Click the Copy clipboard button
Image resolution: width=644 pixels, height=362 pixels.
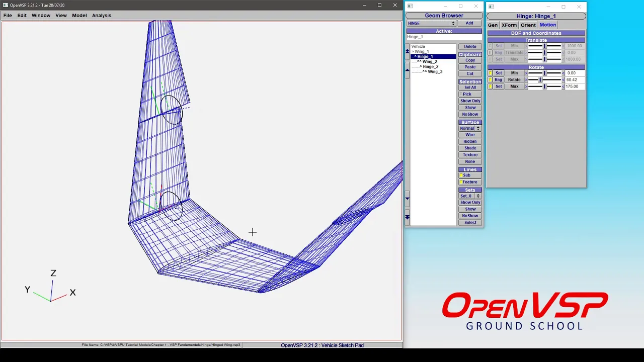pyautogui.click(x=470, y=60)
